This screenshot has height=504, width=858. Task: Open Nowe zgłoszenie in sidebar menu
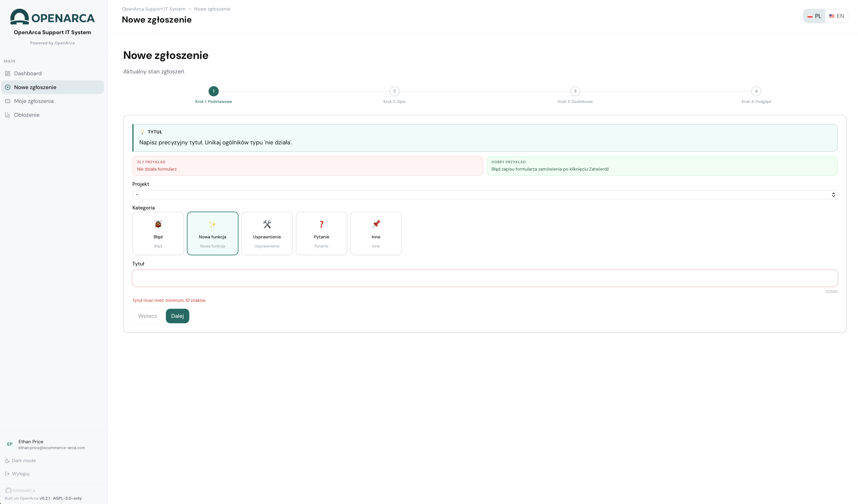pyautogui.click(x=35, y=87)
